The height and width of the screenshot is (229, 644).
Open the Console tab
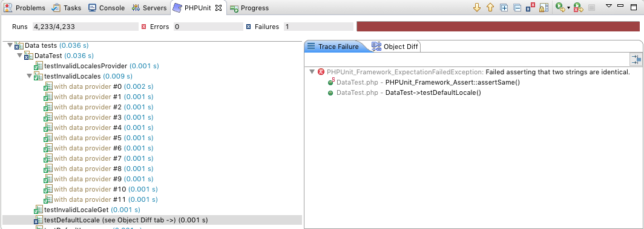click(107, 8)
